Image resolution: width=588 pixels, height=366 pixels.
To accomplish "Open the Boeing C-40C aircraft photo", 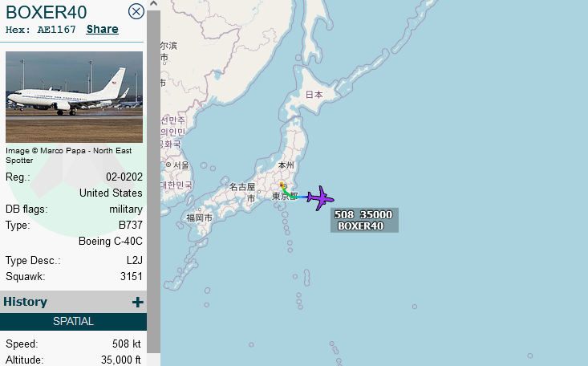I will coord(74,97).
